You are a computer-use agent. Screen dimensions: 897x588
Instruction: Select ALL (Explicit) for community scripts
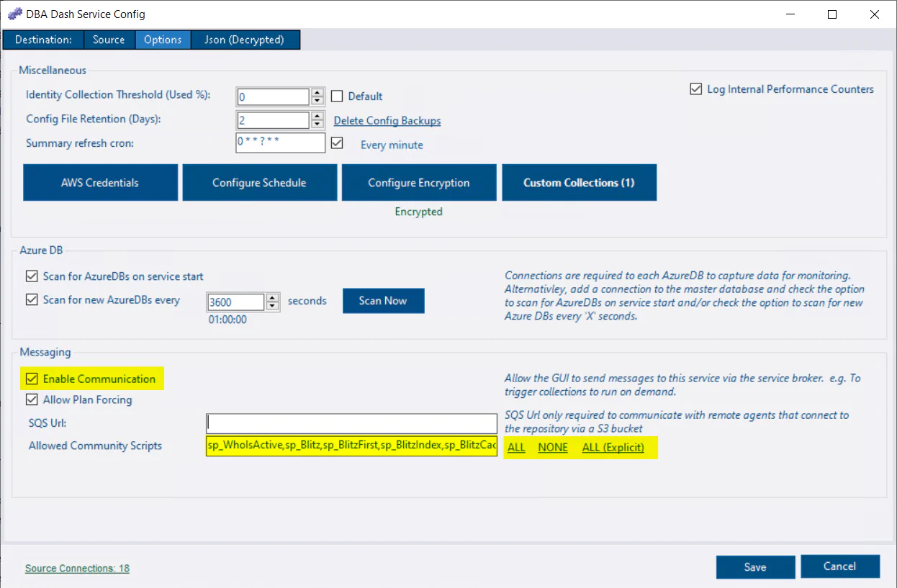[616, 447]
